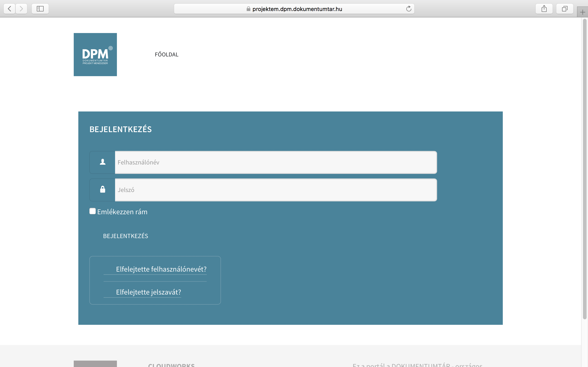
Task: Toggle the Safari sidebar button
Action: coord(40,9)
